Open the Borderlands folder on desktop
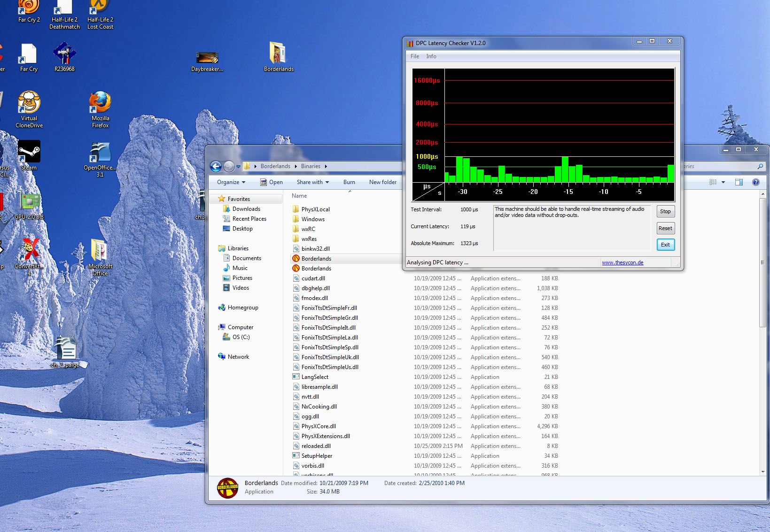 [x=279, y=56]
